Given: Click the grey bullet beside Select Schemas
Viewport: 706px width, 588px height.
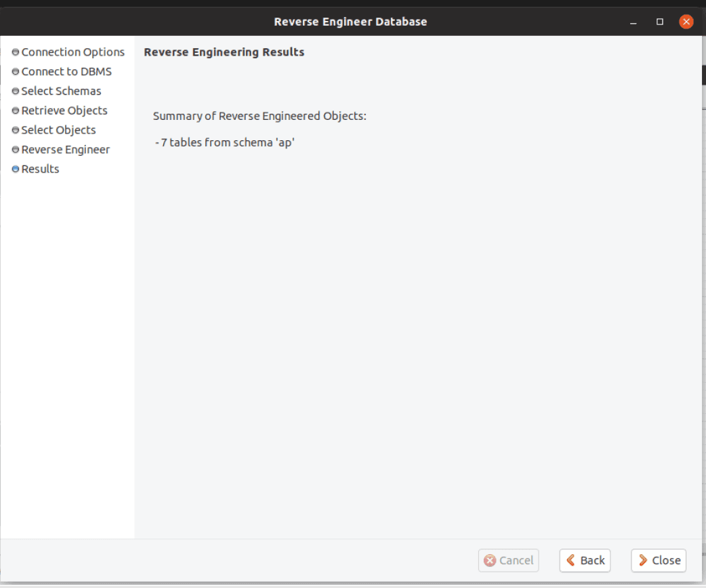Looking at the screenshot, I should pos(16,91).
